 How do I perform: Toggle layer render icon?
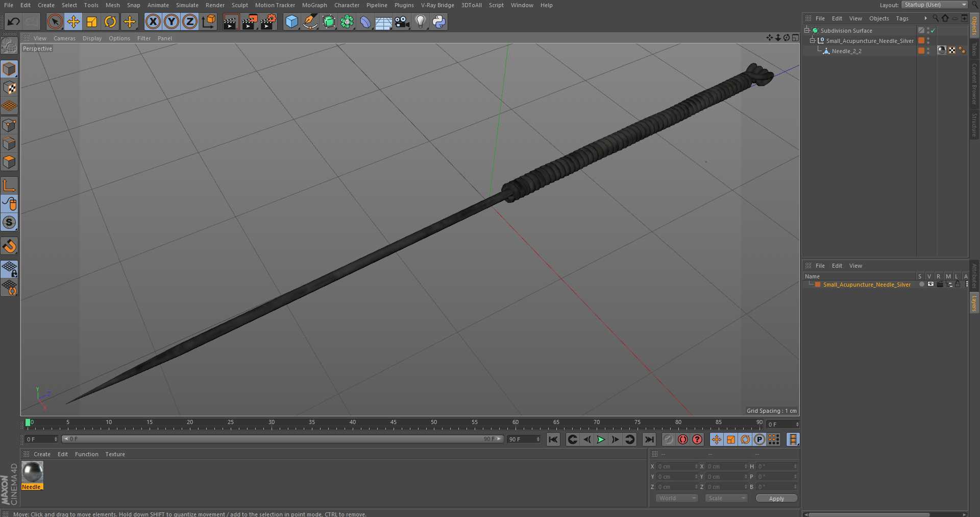click(x=940, y=285)
